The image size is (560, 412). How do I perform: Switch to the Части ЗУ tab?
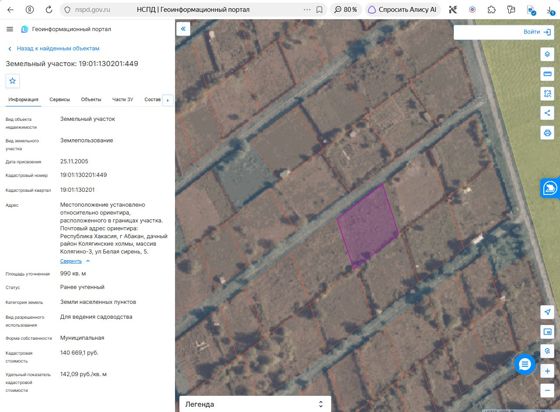[122, 99]
